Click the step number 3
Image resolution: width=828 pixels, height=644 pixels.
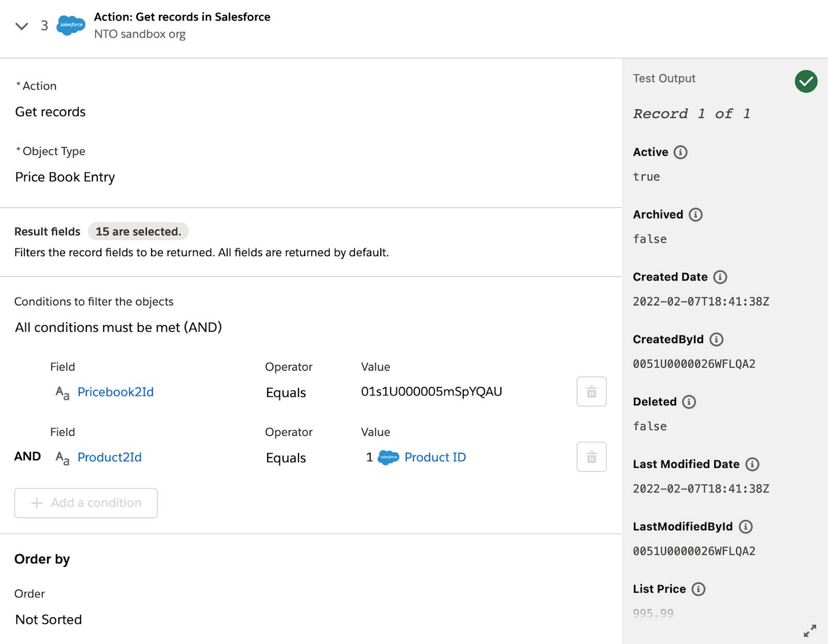coord(45,25)
